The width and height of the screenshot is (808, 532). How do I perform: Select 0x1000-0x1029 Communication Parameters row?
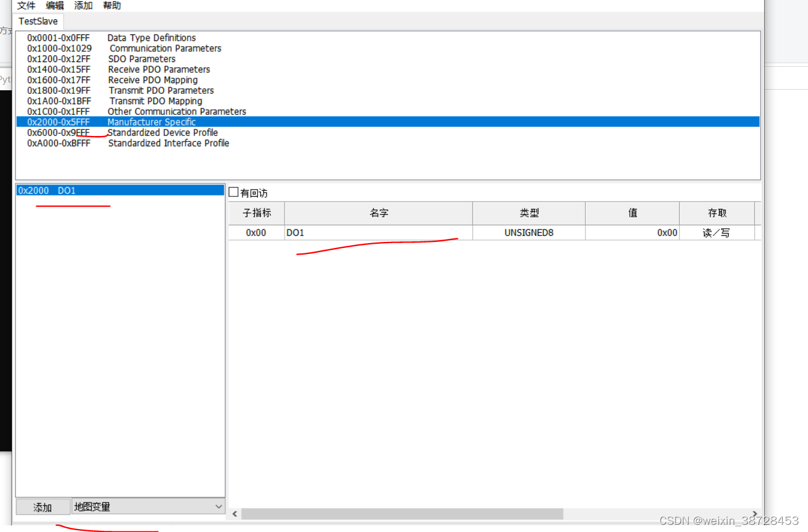[387, 48]
